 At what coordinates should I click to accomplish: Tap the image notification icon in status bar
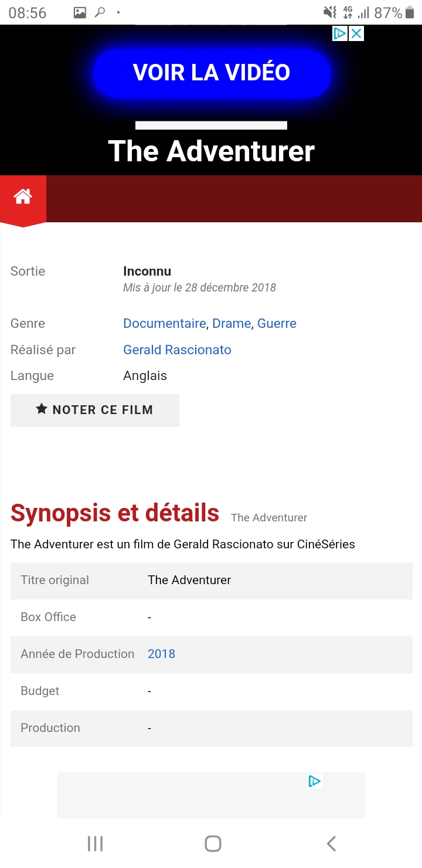pos(80,12)
